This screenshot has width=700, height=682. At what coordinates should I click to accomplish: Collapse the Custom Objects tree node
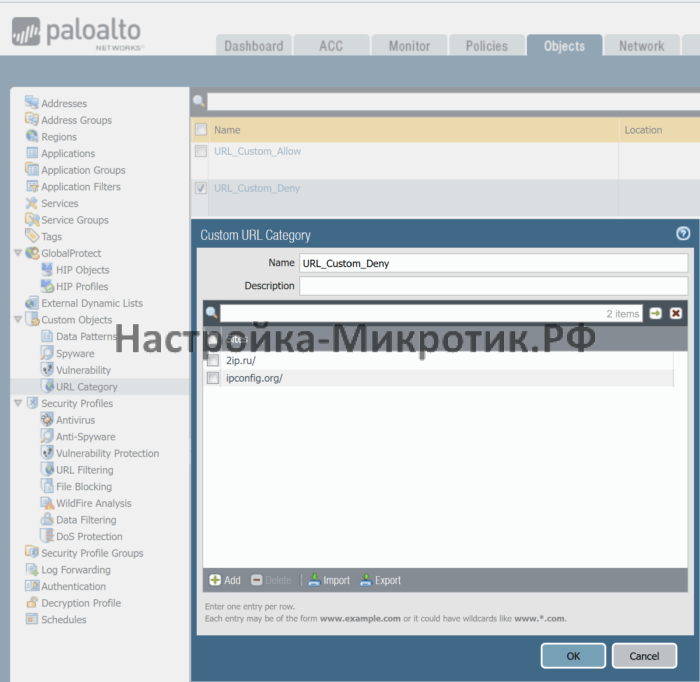pyautogui.click(x=18, y=320)
